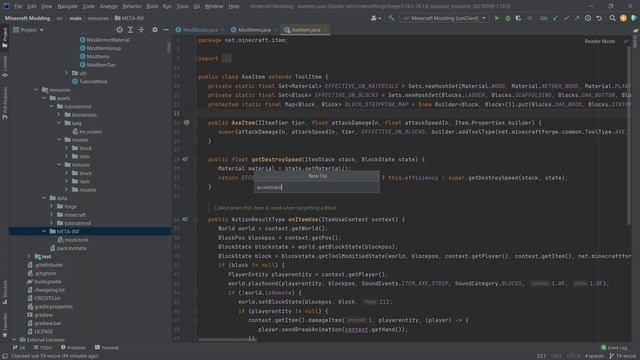Start debugging with the green bug icon
Screen dimensions: 640x360
pyautogui.click(x=508, y=18)
